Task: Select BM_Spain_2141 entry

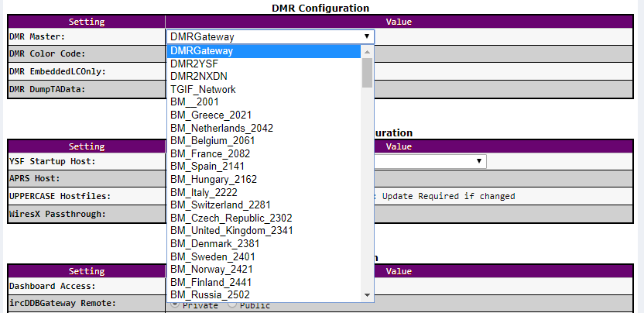Action: coord(265,166)
